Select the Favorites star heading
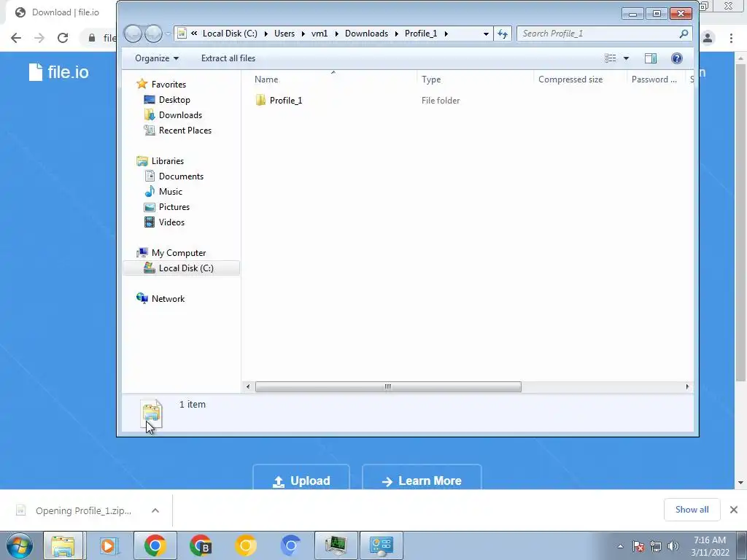Viewport: 747px width, 560px height. (161, 85)
